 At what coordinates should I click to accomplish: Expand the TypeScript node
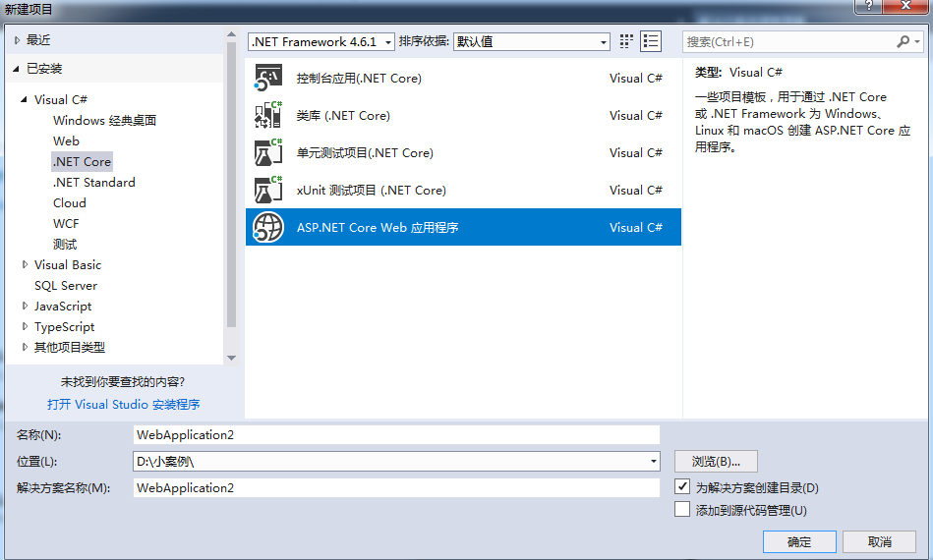25,326
